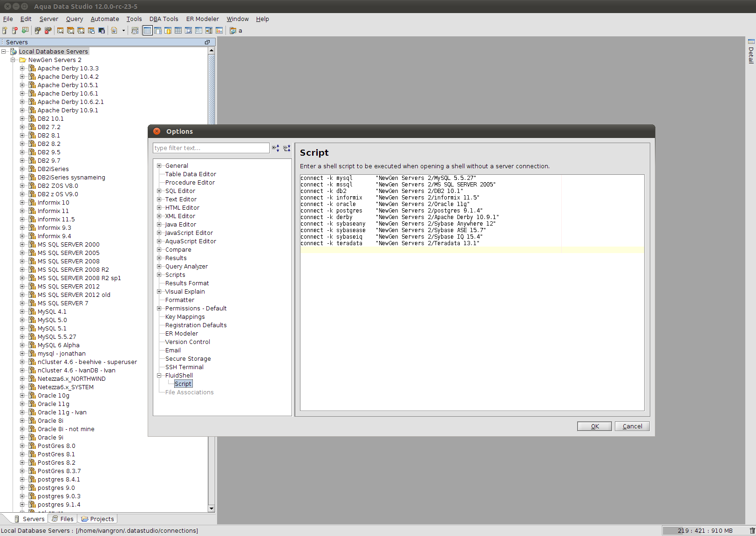The width and height of the screenshot is (756, 536).
Task: Click the plain grid table toolbar icon
Action: coord(178,31)
